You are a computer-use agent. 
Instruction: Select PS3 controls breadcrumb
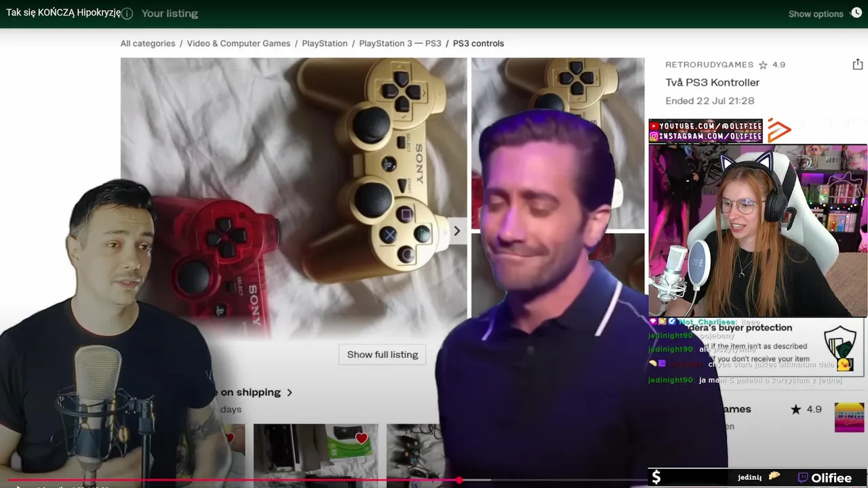pyautogui.click(x=478, y=43)
